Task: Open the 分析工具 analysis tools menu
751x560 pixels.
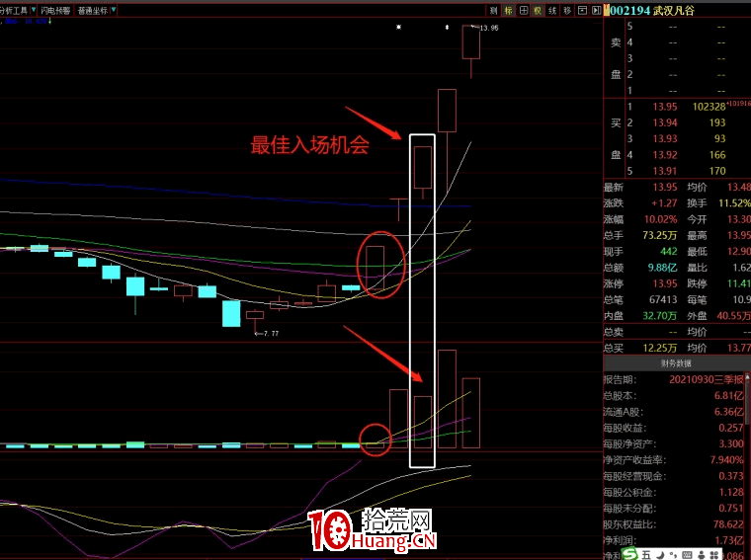Action: [15, 10]
